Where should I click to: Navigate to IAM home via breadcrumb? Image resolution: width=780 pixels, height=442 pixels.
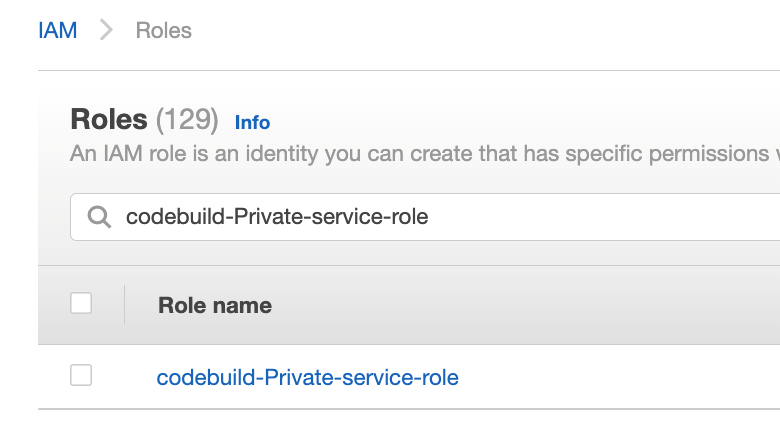(x=58, y=30)
